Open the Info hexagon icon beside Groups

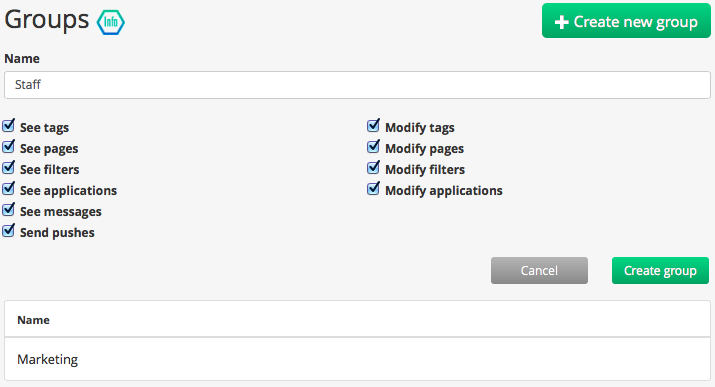111,22
